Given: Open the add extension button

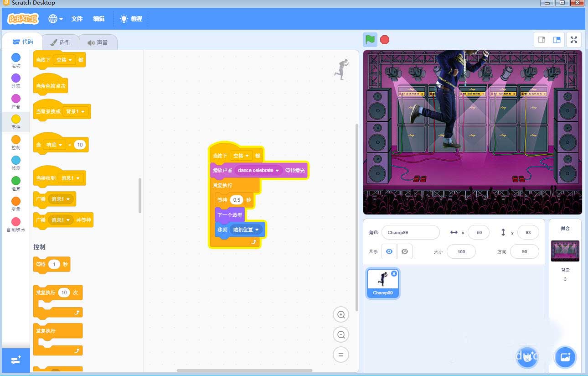Looking at the screenshot, I should pyautogui.click(x=16, y=360).
